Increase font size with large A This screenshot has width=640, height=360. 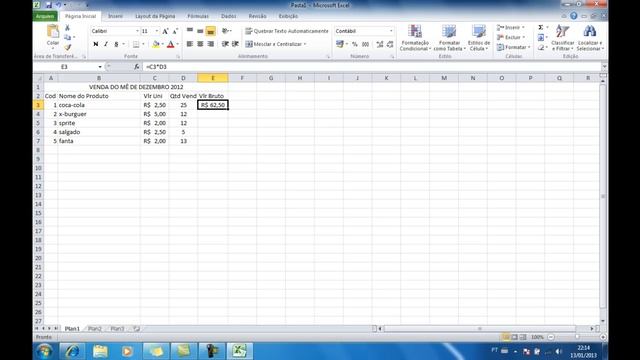165,31
